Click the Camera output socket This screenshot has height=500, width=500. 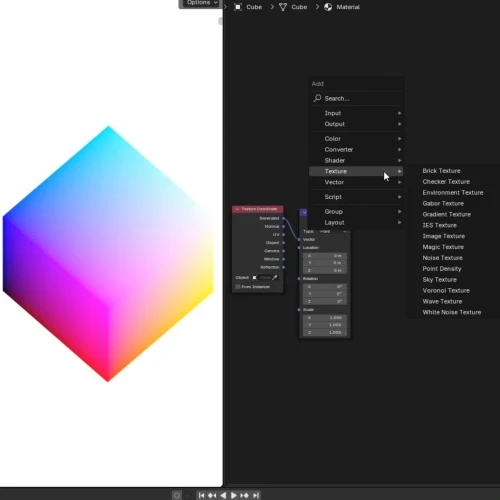pos(283,251)
